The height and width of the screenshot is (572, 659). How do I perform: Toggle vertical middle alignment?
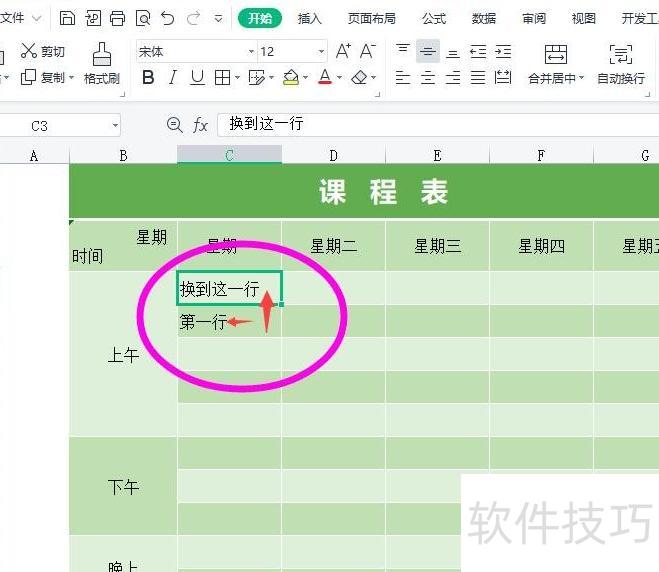click(428, 51)
